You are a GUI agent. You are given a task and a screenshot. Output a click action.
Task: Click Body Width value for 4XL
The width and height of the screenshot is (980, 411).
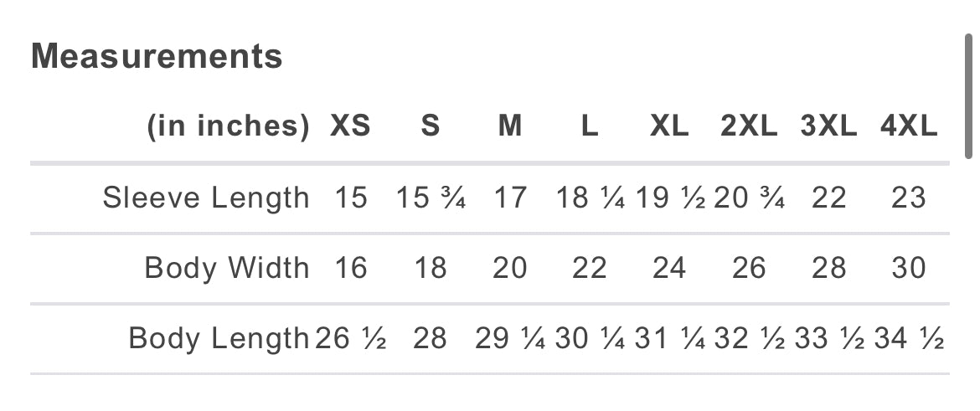click(x=909, y=268)
